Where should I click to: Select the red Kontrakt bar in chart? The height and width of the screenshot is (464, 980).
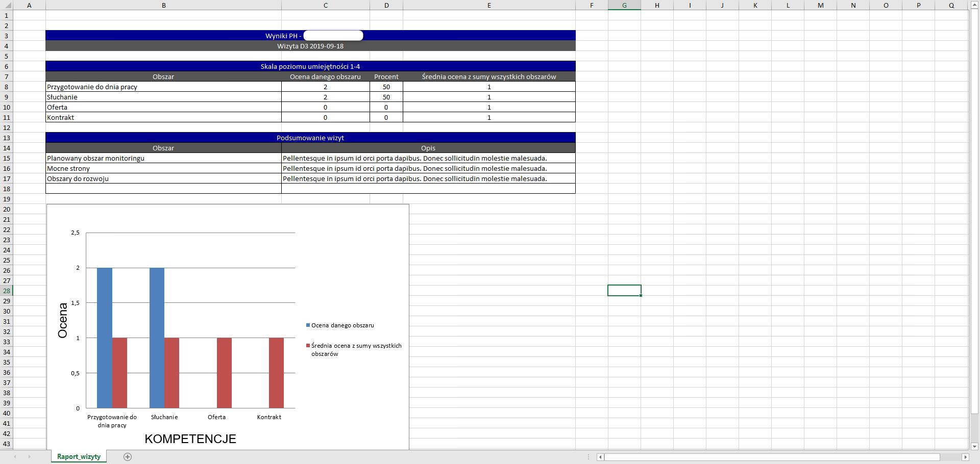pyautogui.click(x=276, y=372)
